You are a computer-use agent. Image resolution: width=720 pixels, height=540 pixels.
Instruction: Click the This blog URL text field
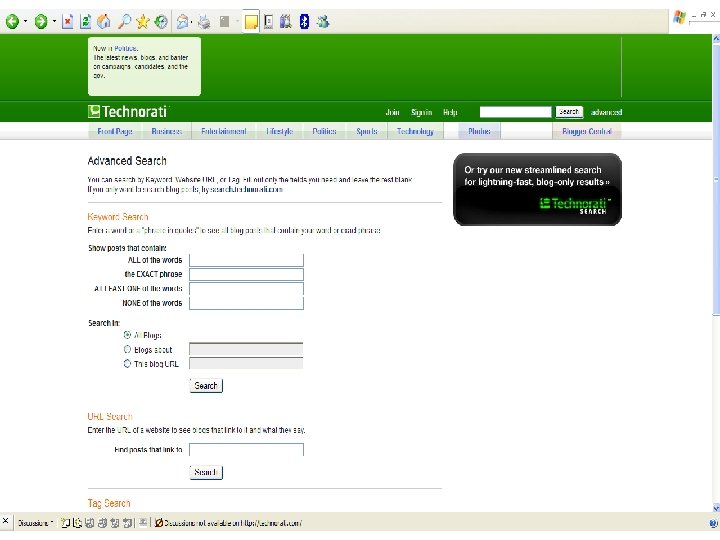click(246, 364)
